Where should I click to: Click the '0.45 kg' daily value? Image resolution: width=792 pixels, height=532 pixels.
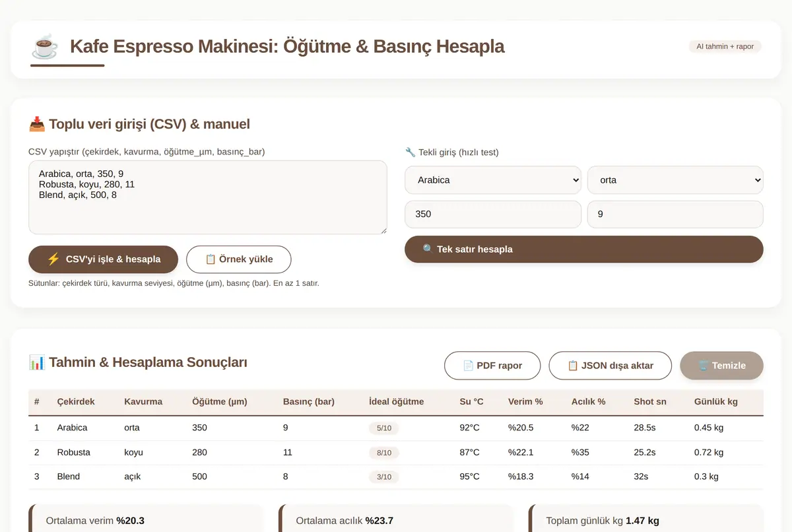click(x=709, y=428)
